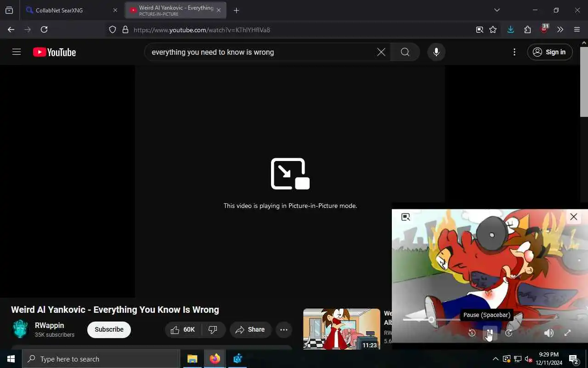Open the Windows Start menu
Viewport: 588px width, 368px height.
coord(11,359)
